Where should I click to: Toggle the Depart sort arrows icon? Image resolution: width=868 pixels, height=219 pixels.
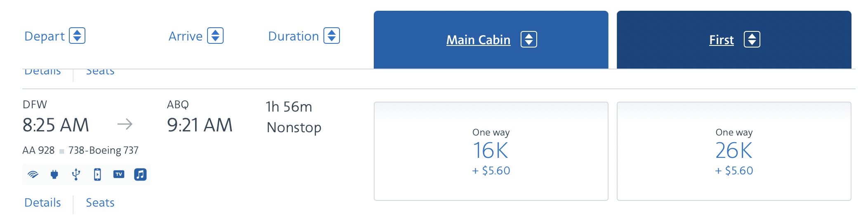pos(77,36)
